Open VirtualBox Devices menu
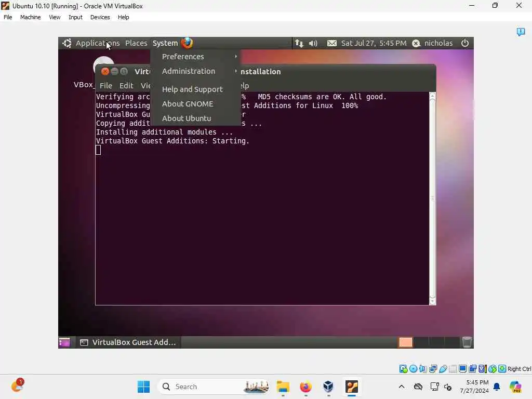This screenshot has height=399, width=532. click(100, 17)
